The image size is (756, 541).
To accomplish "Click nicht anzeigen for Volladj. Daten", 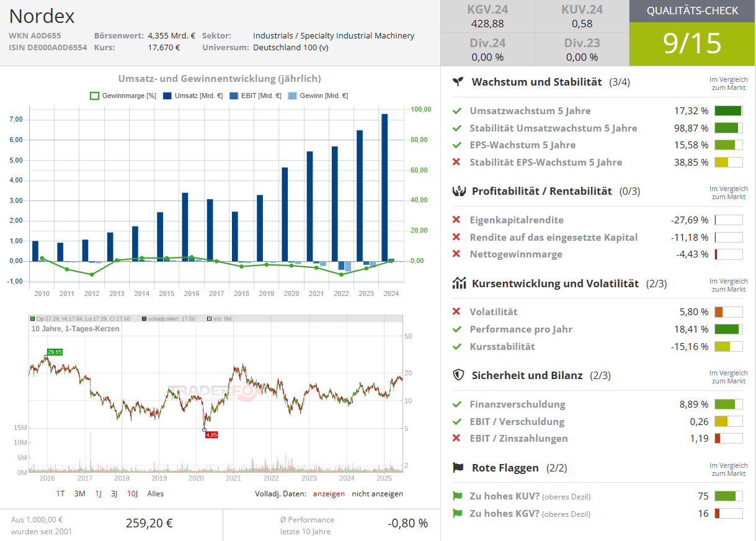I will 377,494.
